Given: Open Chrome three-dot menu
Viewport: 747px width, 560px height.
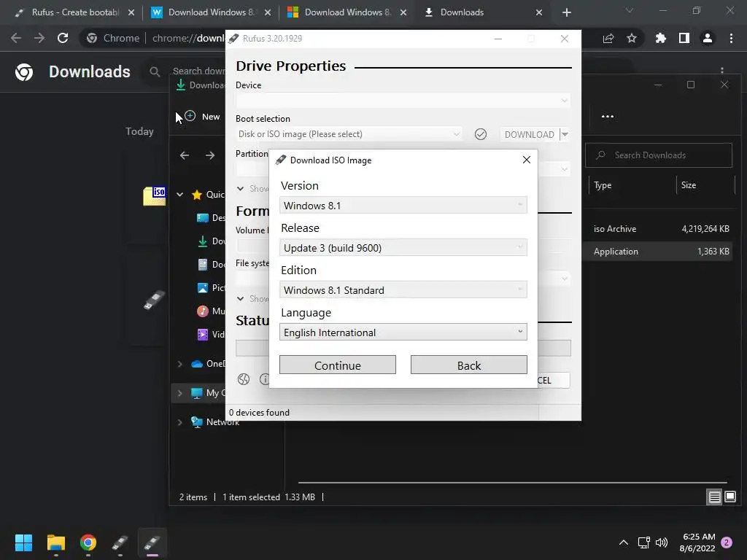Looking at the screenshot, I should point(731,38).
